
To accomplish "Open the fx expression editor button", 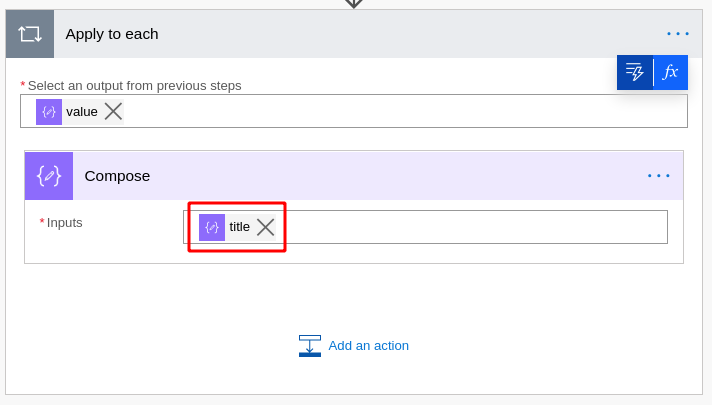I will click(671, 72).
